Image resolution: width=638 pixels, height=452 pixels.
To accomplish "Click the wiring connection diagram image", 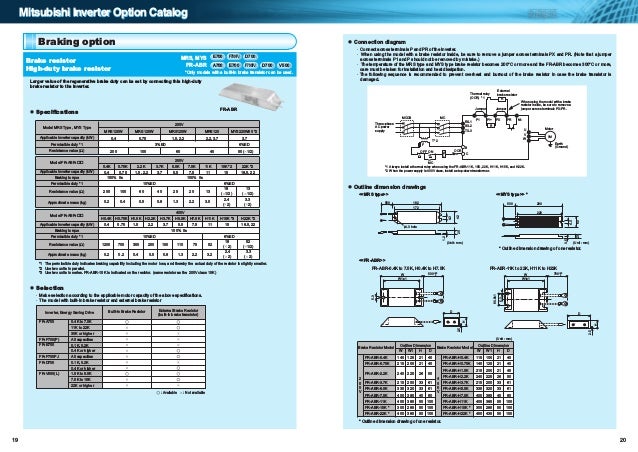I will point(477,131).
